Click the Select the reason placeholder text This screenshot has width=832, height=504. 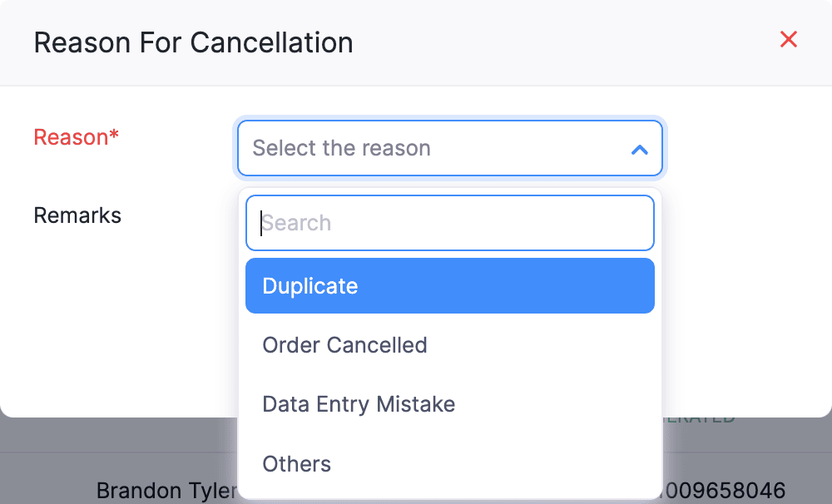pos(341,148)
